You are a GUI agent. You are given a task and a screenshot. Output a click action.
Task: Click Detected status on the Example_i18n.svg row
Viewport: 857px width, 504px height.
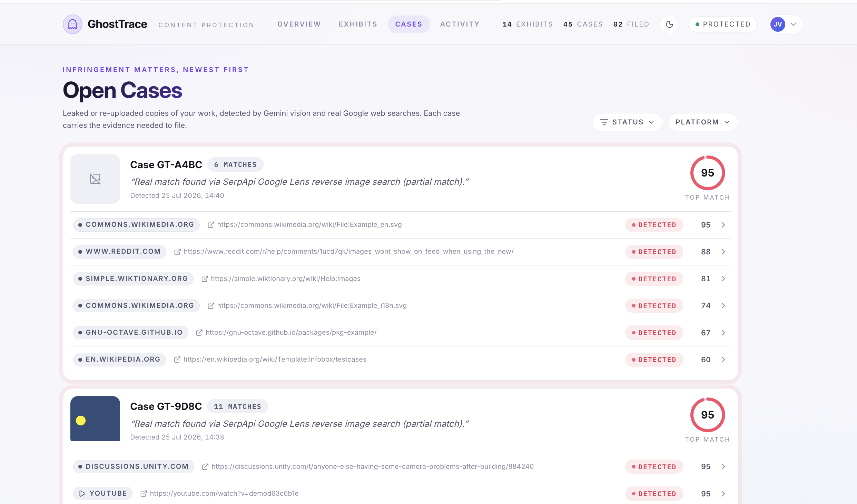[x=654, y=306]
